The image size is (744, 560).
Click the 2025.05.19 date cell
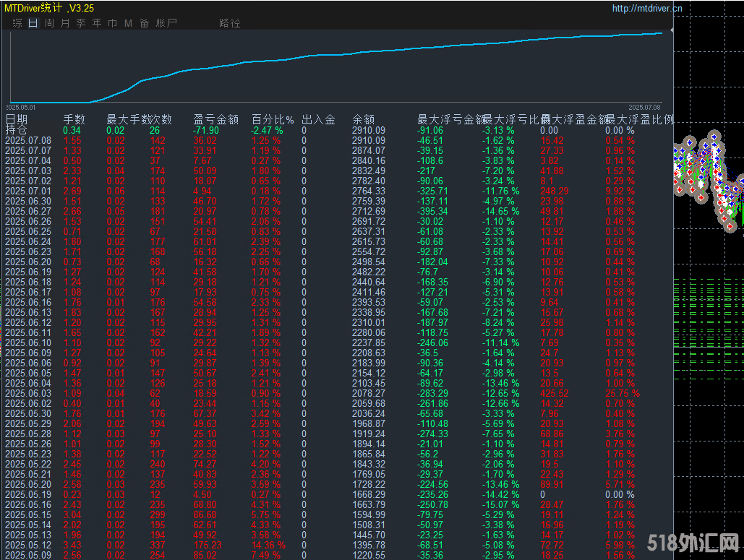[28, 494]
